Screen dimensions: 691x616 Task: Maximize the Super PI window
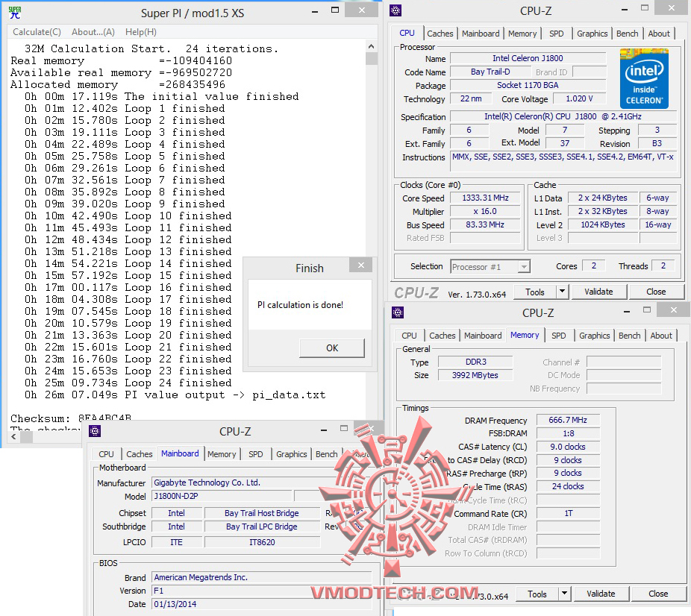coord(335,10)
